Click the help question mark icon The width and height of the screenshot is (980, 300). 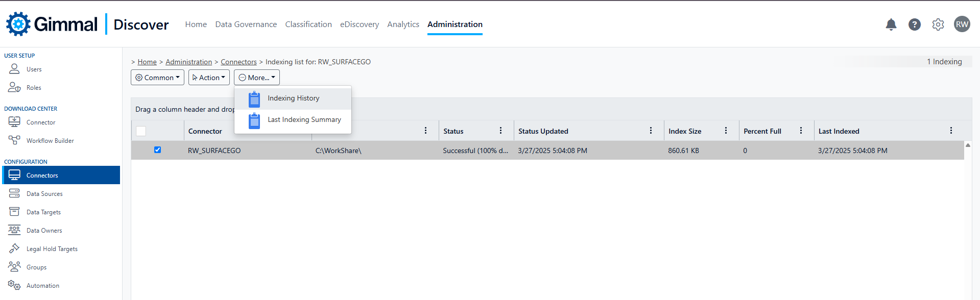pyautogui.click(x=914, y=24)
